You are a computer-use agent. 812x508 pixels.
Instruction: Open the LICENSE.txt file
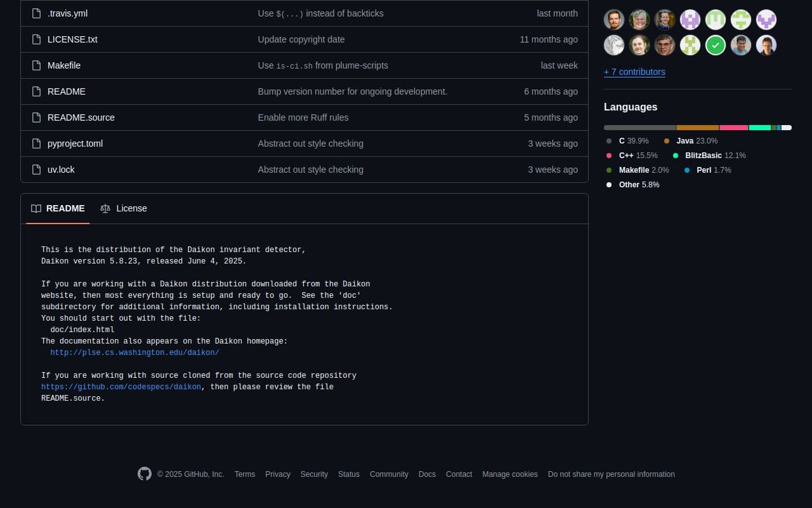point(72,39)
